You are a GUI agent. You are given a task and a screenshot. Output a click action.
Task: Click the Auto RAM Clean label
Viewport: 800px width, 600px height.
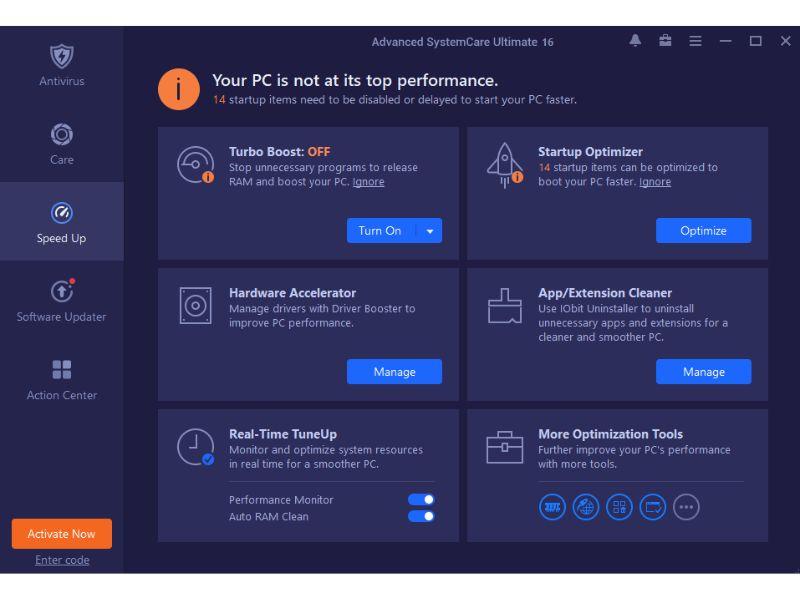pyautogui.click(x=269, y=517)
